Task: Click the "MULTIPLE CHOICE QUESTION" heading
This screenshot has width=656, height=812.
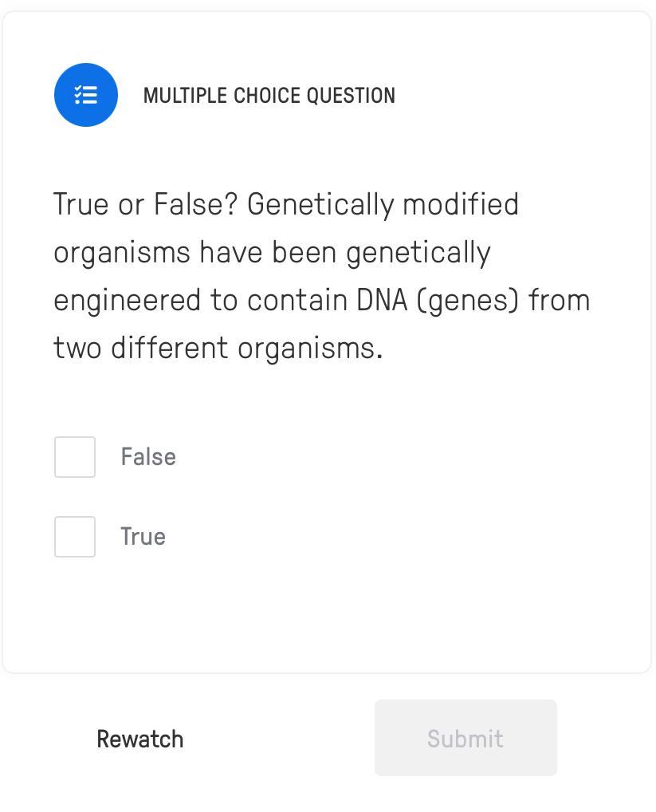Action: (269, 96)
